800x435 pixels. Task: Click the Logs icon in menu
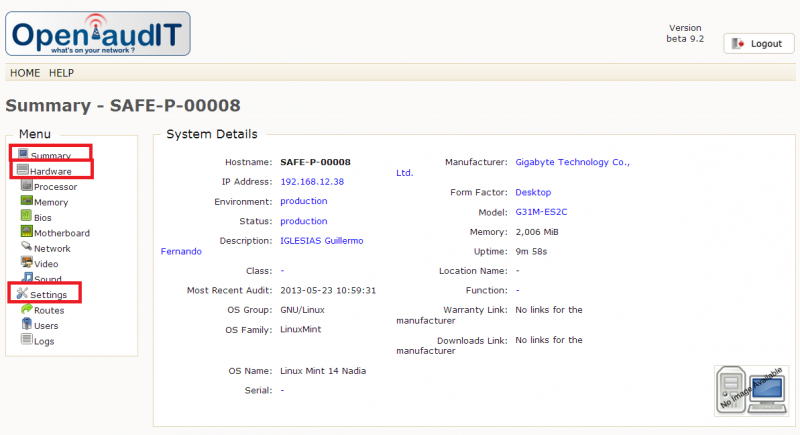pos(26,341)
